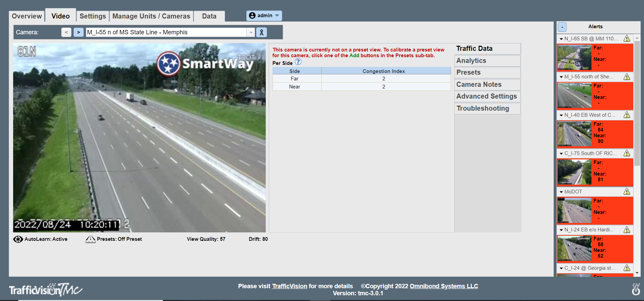Screen dimensions: 644x301
Task: Collapse the M_I-55 north of She alert
Action: click(561, 77)
